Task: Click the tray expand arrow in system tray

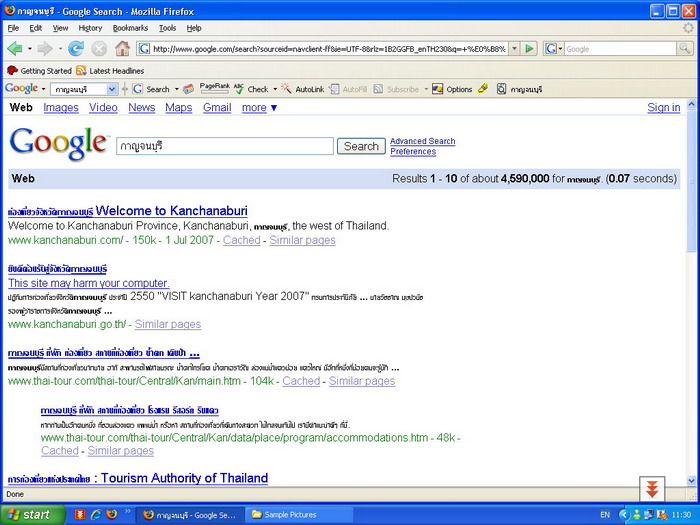Action: (624, 515)
